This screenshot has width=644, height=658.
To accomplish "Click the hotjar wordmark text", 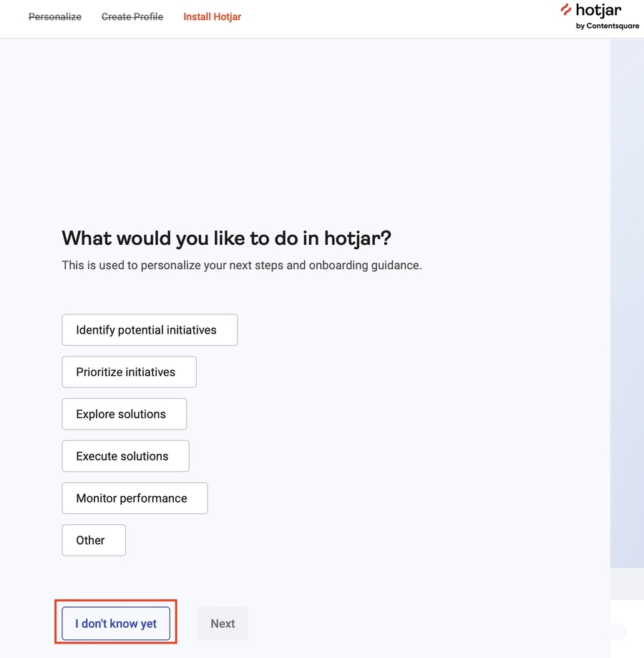I will pyautogui.click(x=598, y=10).
